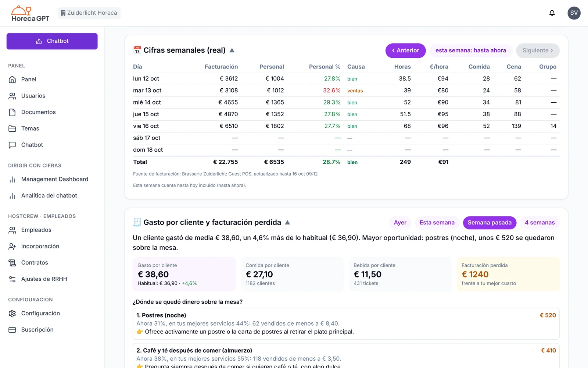Click the purple Chatbot button
The height and width of the screenshot is (368, 588).
pos(52,41)
